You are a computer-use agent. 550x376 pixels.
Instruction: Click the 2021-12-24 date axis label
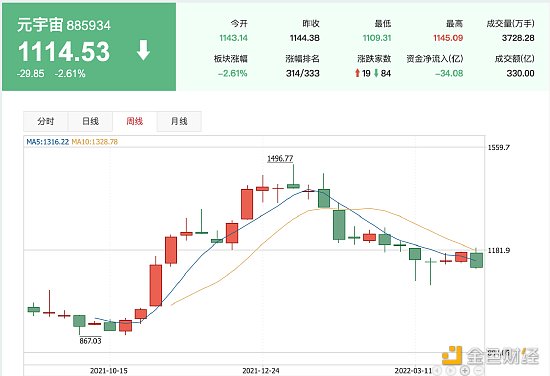coord(261,370)
